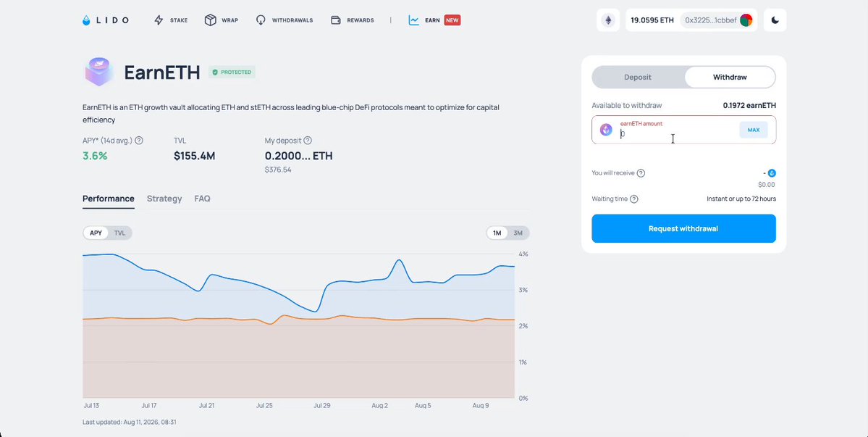The width and height of the screenshot is (868, 437).
Task: Switch to the Withdraw tab
Action: point(730,77)
